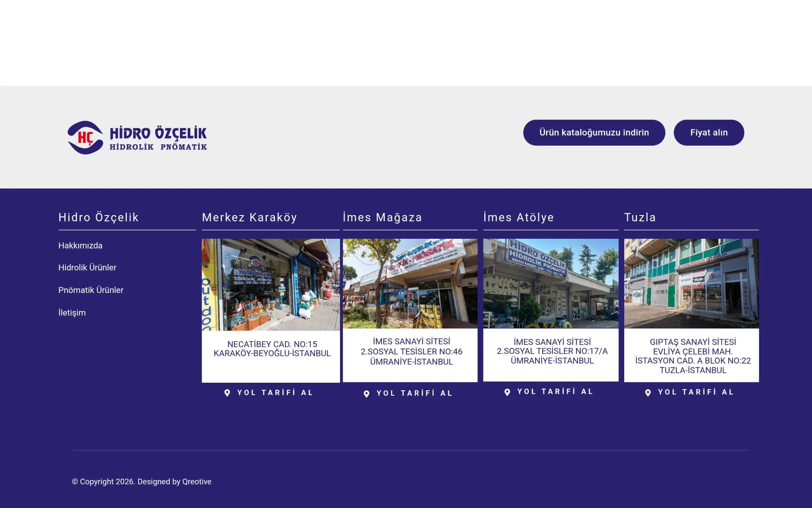Open the Hidrolik Ürünler footer link
Viewport: 812px width, 508px height.
[87, 268]
